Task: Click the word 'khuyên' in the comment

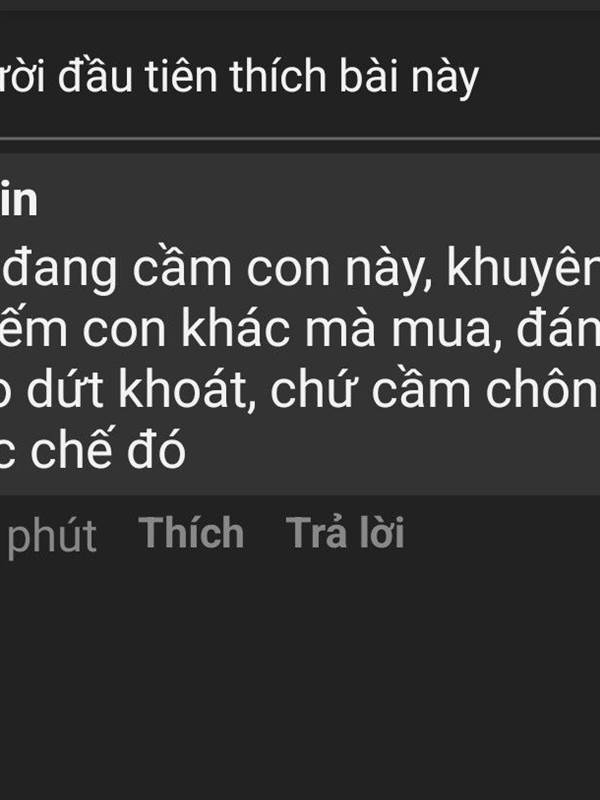Action: tap(523, 269)
